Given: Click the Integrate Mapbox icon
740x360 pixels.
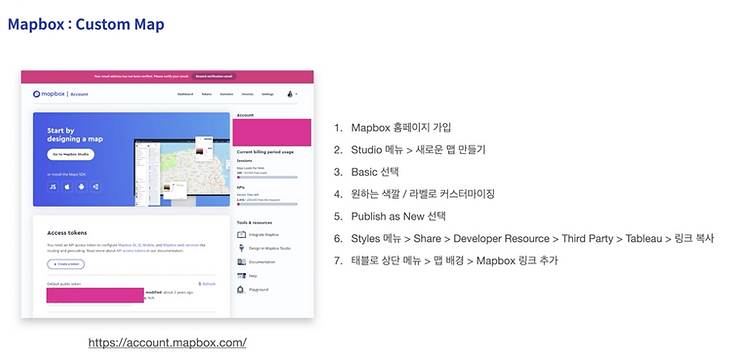Looking at the screenshot, I should tap(241, 234).
